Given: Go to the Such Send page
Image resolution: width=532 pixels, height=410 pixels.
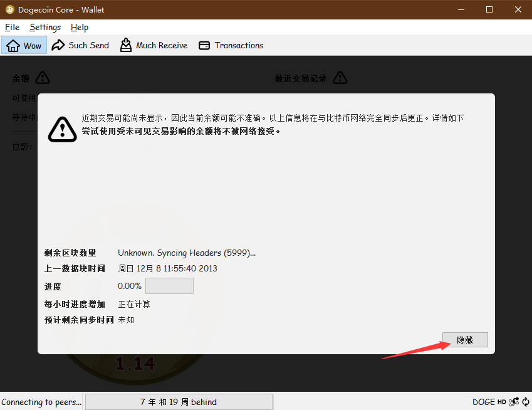Looking at the screenshot, I should coord(80,45).
